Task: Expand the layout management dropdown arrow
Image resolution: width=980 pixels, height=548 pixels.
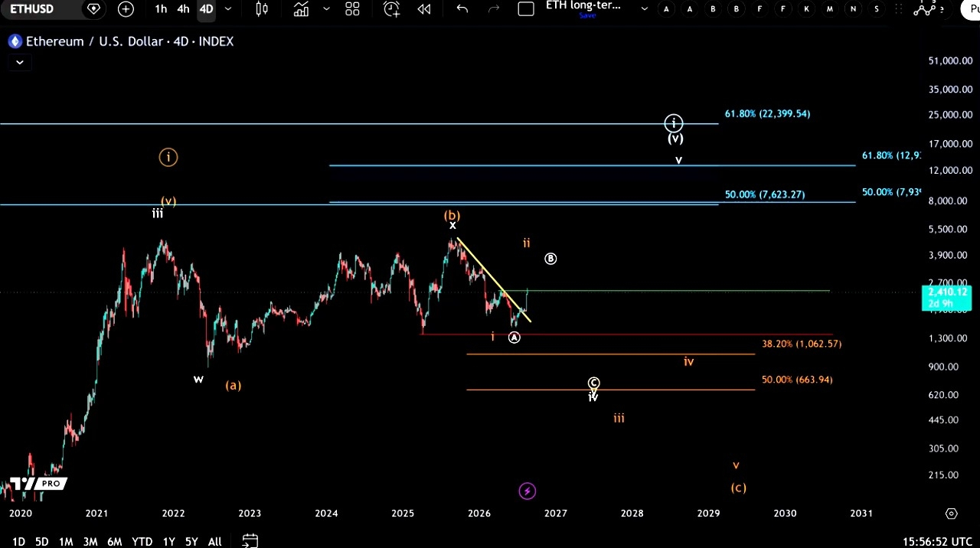Action: 644,9
